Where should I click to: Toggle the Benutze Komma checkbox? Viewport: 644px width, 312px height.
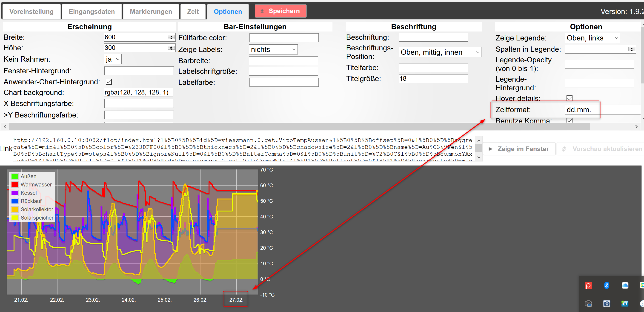[570, 120]
